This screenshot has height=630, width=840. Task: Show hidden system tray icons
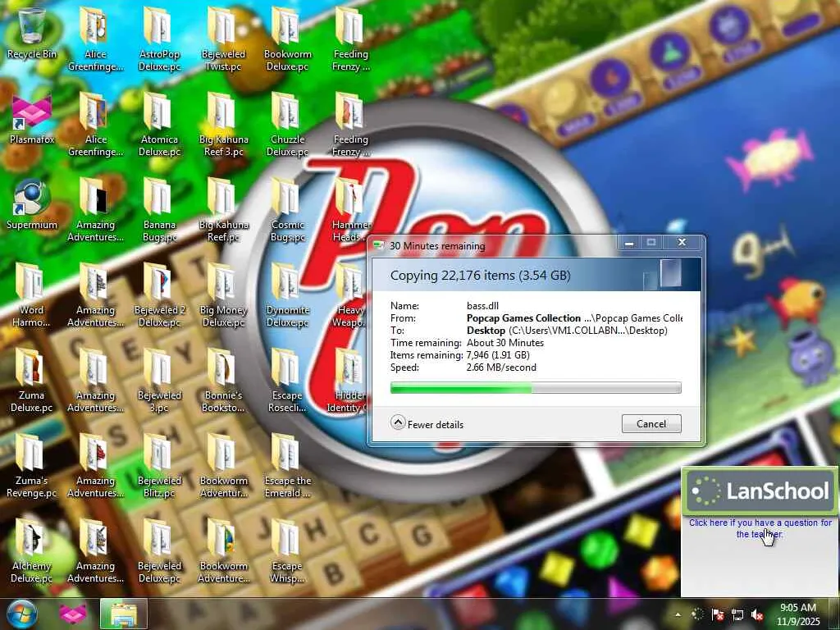point(678,614)
